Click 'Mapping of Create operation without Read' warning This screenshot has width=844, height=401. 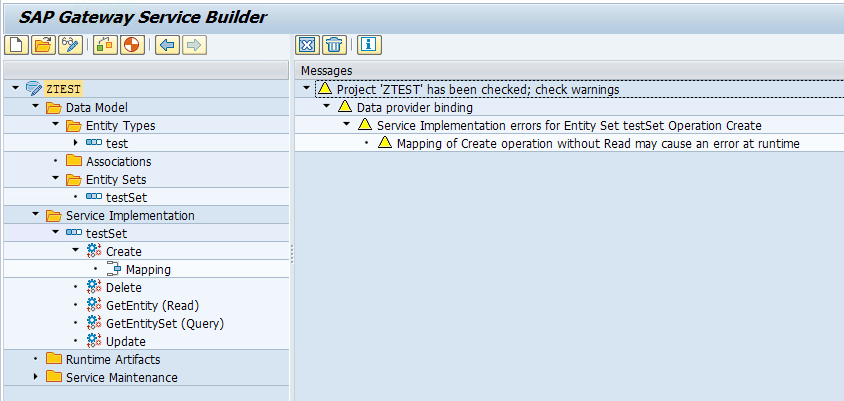598,143
